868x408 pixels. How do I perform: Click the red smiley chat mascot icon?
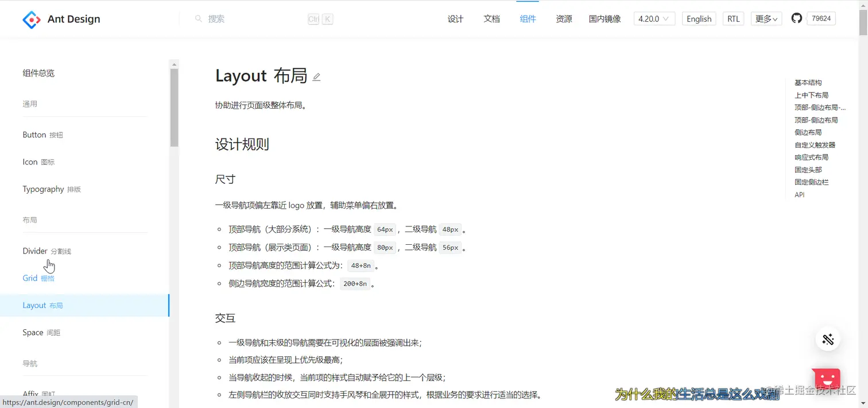(x=826, y=380)
